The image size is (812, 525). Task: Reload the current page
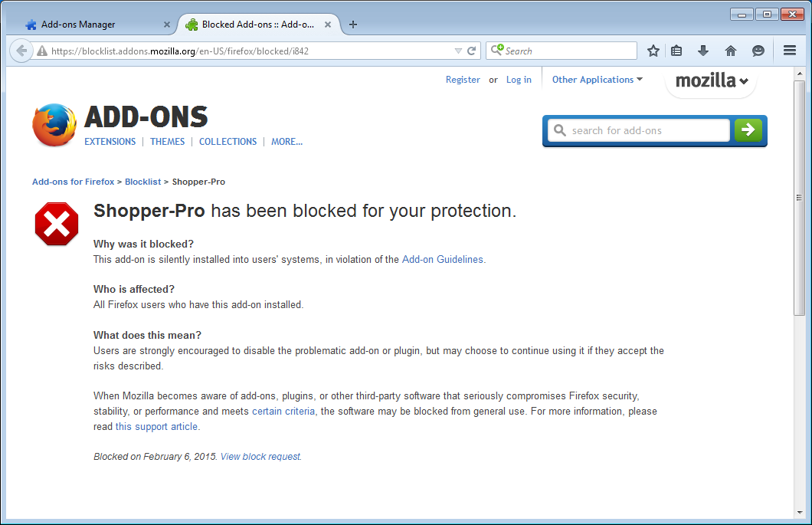(472, 51)
